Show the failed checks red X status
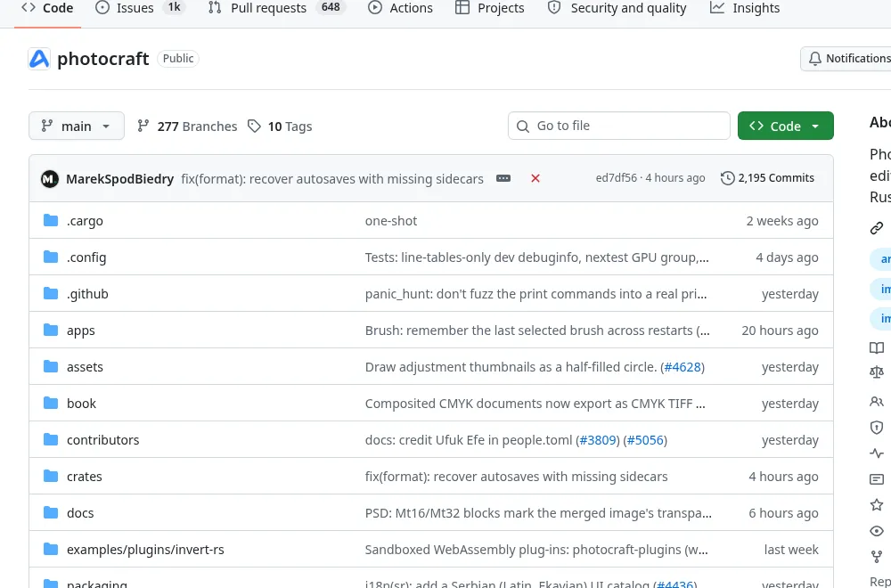 535,178
